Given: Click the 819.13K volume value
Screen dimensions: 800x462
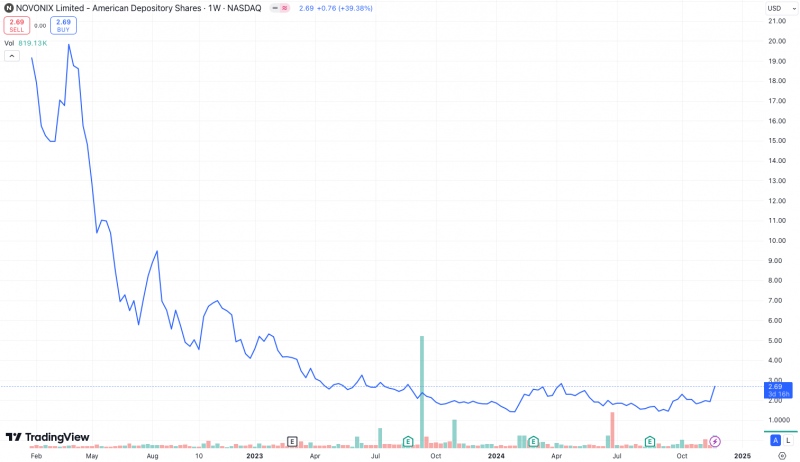Looking at the screenshot, I should coord(33,43).
